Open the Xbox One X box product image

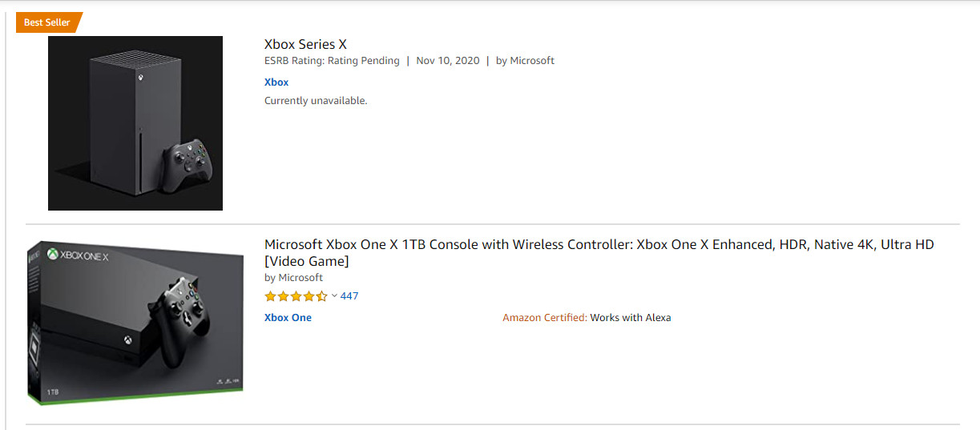point(135,322)
